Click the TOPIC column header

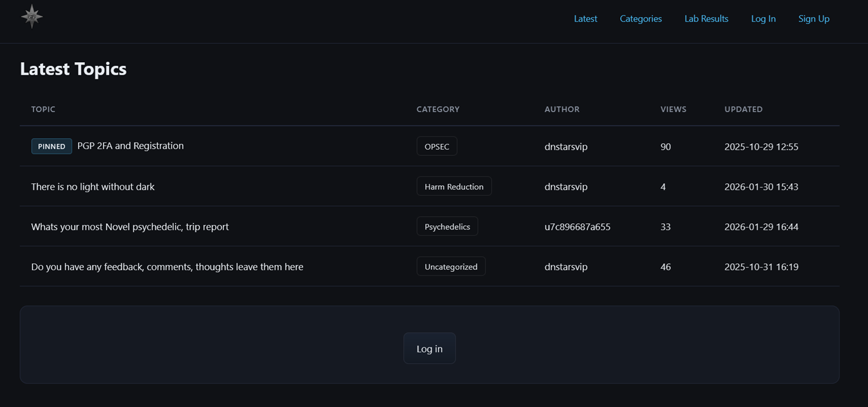point(43,109)
